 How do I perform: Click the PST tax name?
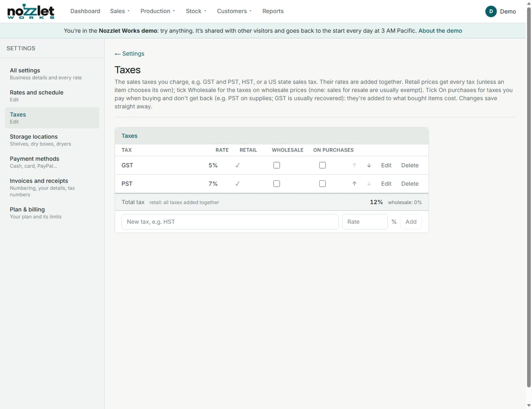coord(127,183)
